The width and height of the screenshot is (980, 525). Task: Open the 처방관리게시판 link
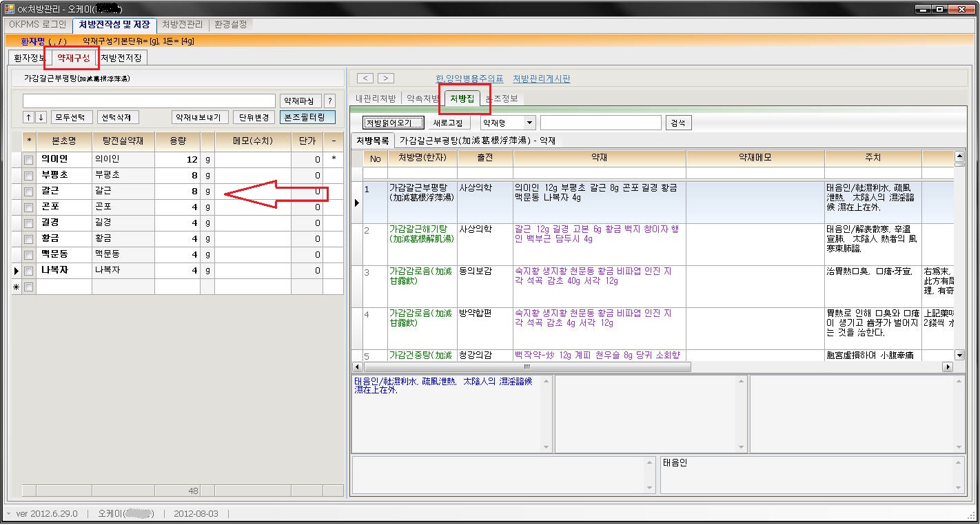coord(542,79)
